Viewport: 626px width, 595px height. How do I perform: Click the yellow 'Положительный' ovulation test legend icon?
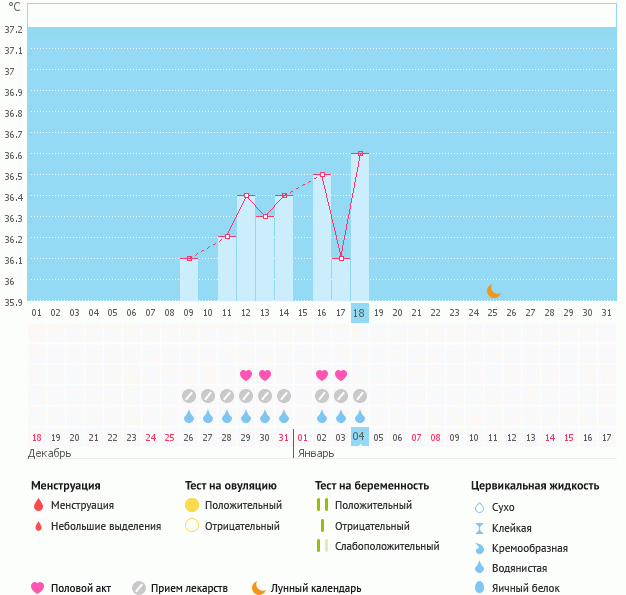(x=192, y=506)
